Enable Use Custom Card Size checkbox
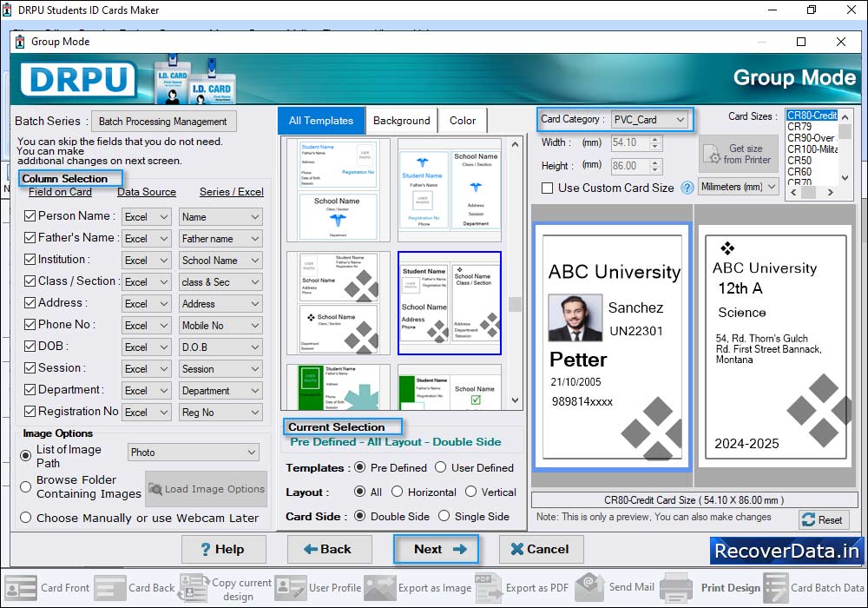868x608 pixels. click(x=548, y=188)
